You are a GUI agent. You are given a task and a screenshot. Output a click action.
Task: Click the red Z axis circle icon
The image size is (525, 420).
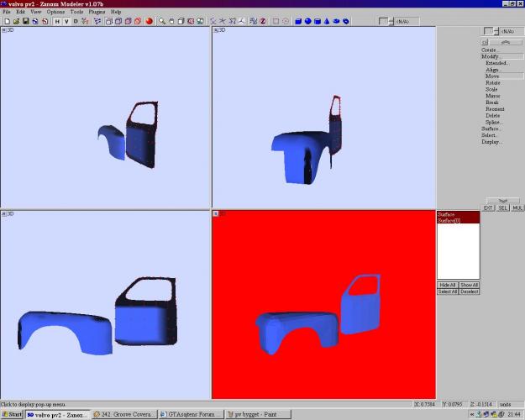pos(263,21)
